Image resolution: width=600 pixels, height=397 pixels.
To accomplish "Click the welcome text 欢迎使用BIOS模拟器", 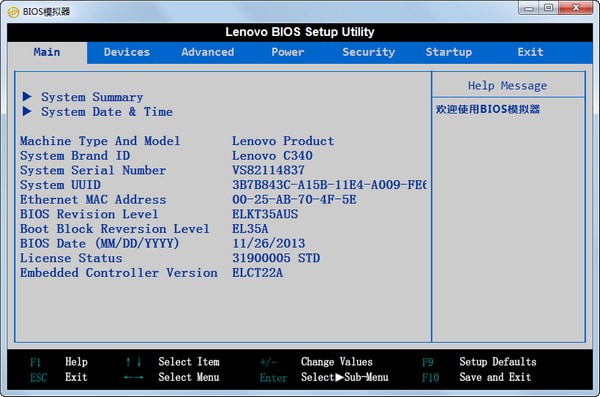I will [488, 109].
